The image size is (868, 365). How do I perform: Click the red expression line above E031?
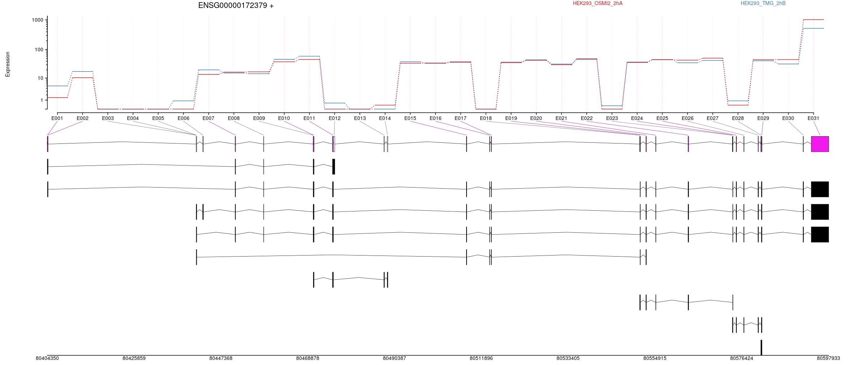813,20
